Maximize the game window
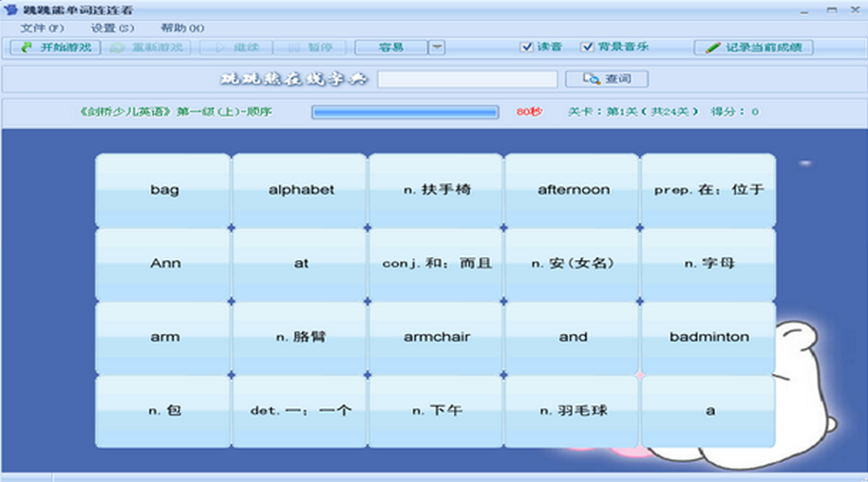Screen dimensions: 868x482 point(832,9)
